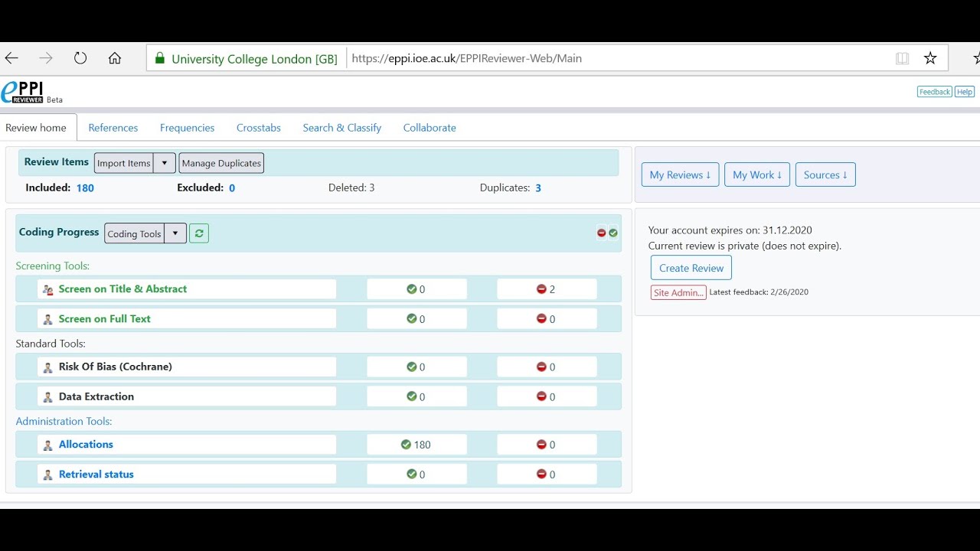Click person icon beside Screen on Title & Abstract
Image resolution: width=980 pixels, height=551 pixels.
click(48, 289)
